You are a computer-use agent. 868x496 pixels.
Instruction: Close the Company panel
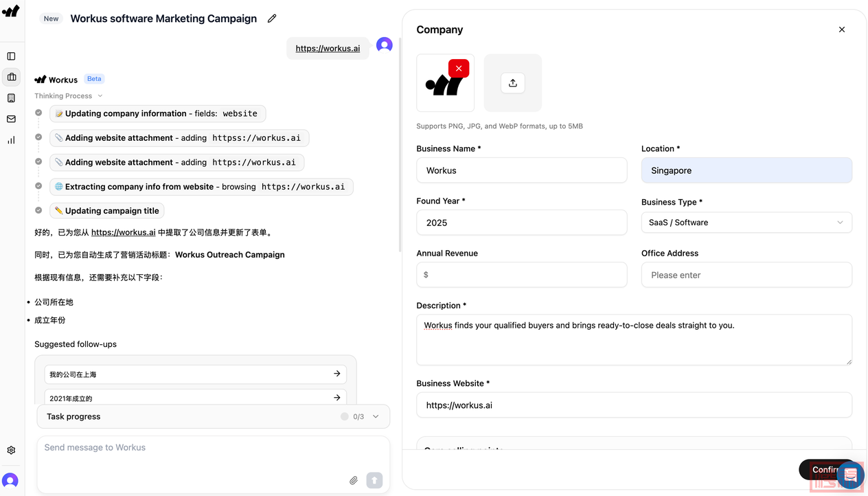tap(842, 30)
